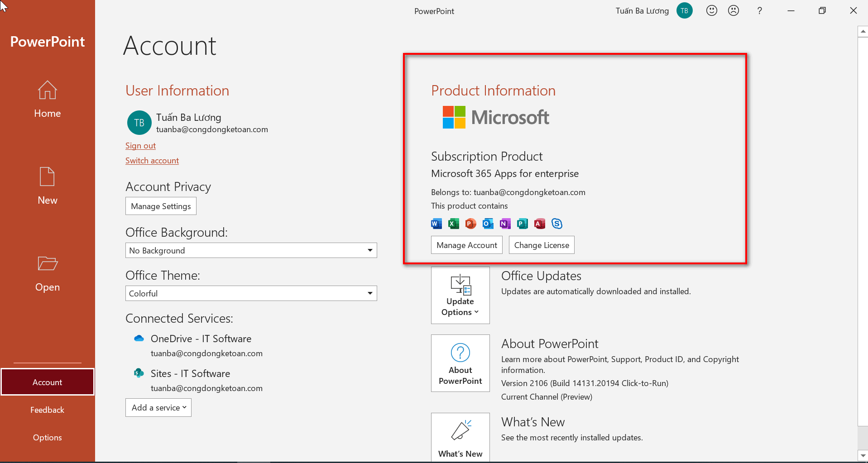Click the OneDrive cloud icon
The height and width of the screenshot is (463, 868).
coord(139,338)
